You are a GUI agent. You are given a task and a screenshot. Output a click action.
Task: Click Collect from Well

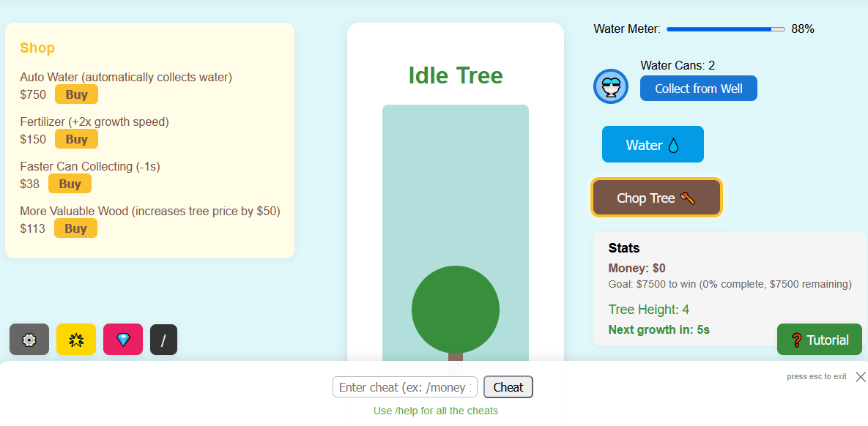click(698, 89)
